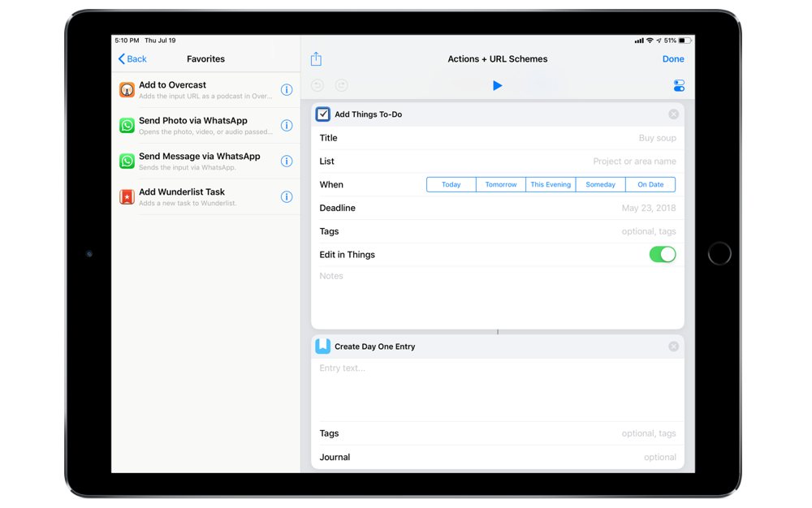Open shortcut settings toggles icon
This screenshot has height=508, width=812.
click(x=679, y=85)
